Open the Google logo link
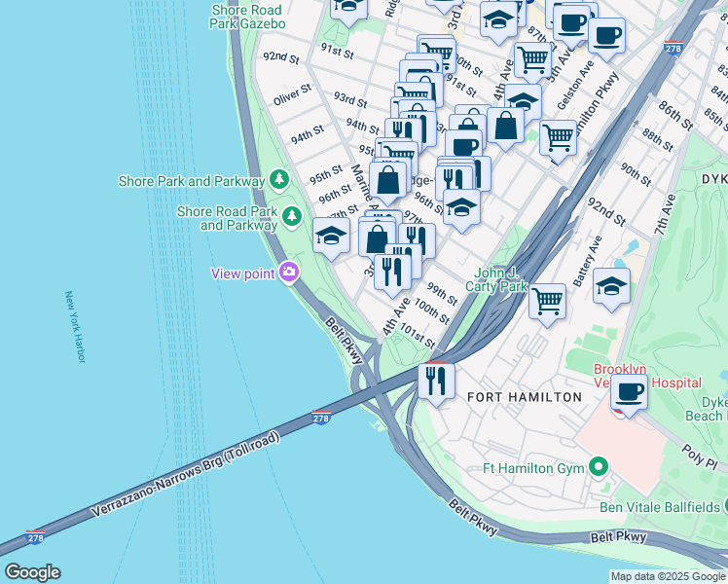This screenshot has height=584, width=728. click(x=32, y=573)
